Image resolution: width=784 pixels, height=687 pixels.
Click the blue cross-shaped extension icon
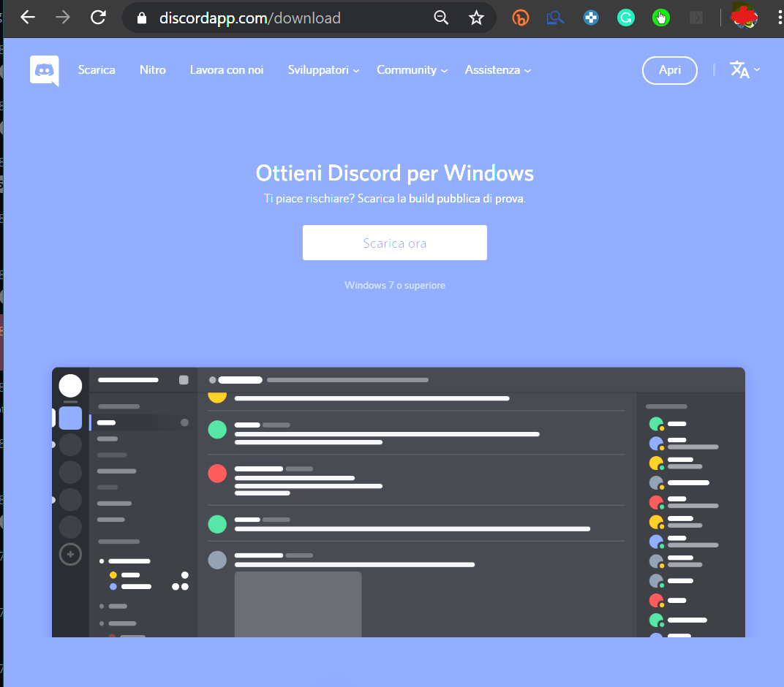pyautogui.click(x=591, y=18)
